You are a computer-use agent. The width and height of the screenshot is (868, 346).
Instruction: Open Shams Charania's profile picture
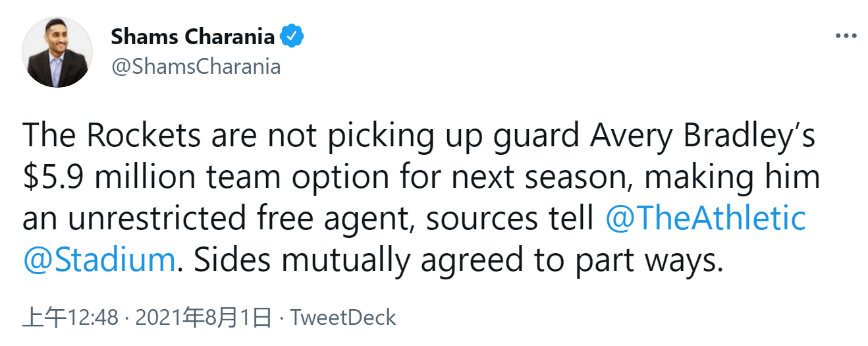(x=57, y=53)
